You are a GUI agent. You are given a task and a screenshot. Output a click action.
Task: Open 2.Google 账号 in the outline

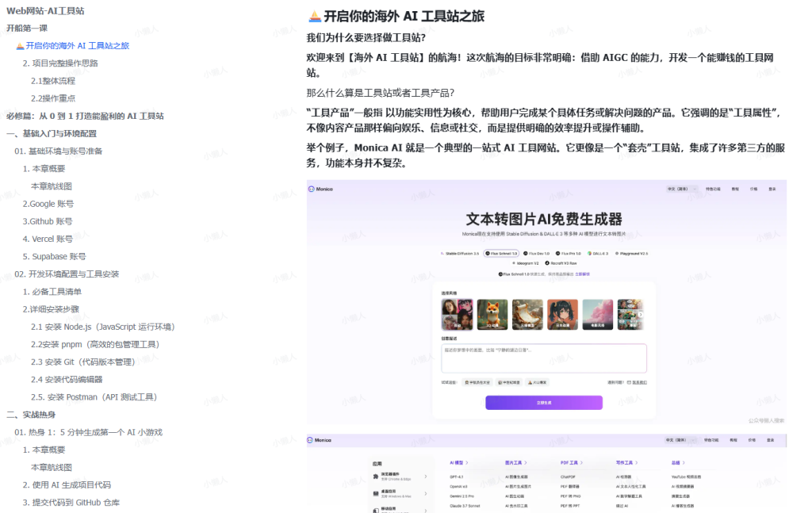48,205
